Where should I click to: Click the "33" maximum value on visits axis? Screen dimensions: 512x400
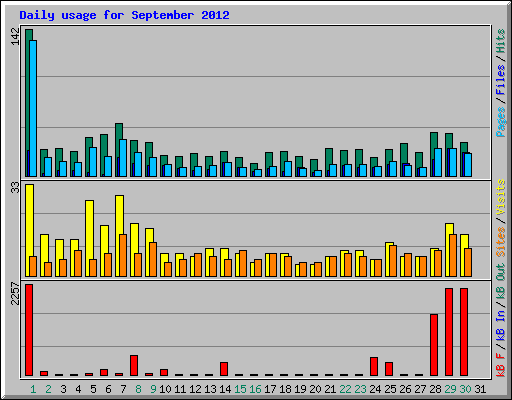click(x=15, y=188)
